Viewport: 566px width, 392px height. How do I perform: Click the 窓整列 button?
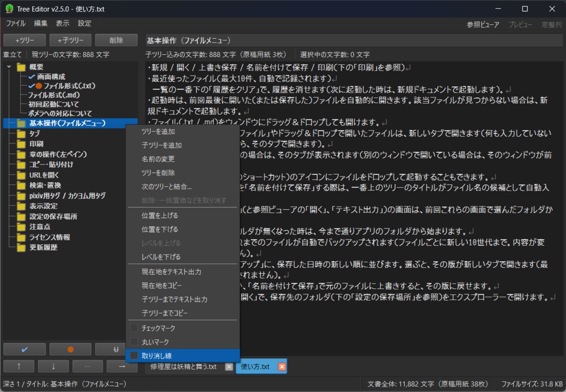pos(552,24)
